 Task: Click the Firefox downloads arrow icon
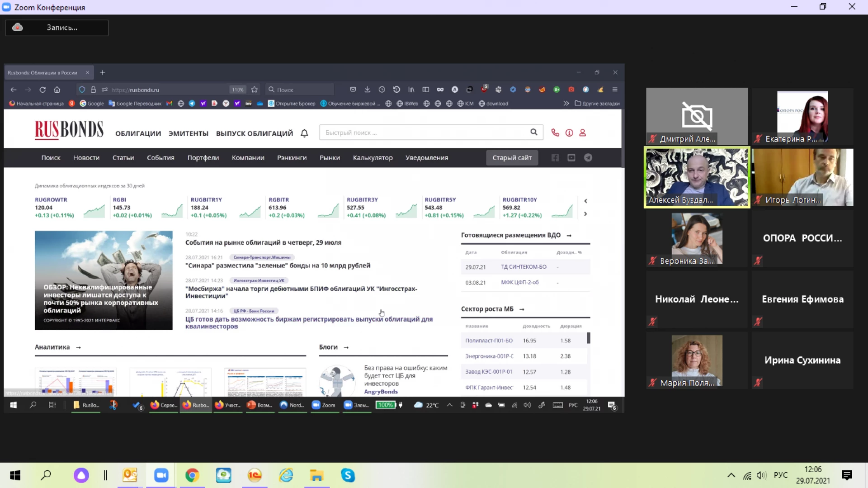coord(367,90)
